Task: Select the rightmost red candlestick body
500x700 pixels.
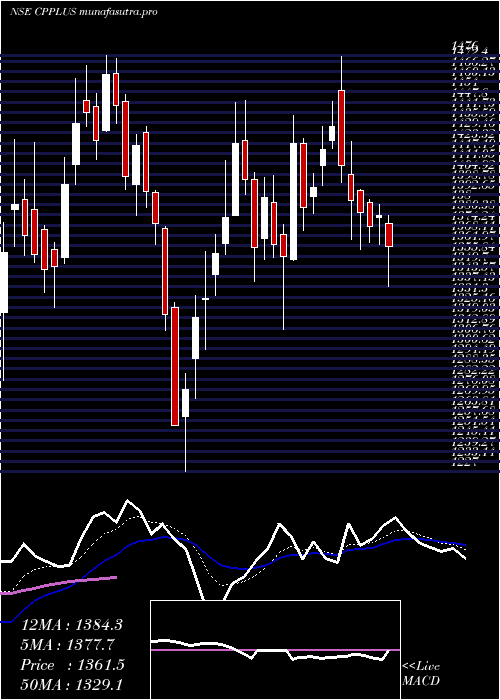Action: (x=389, y=235)
